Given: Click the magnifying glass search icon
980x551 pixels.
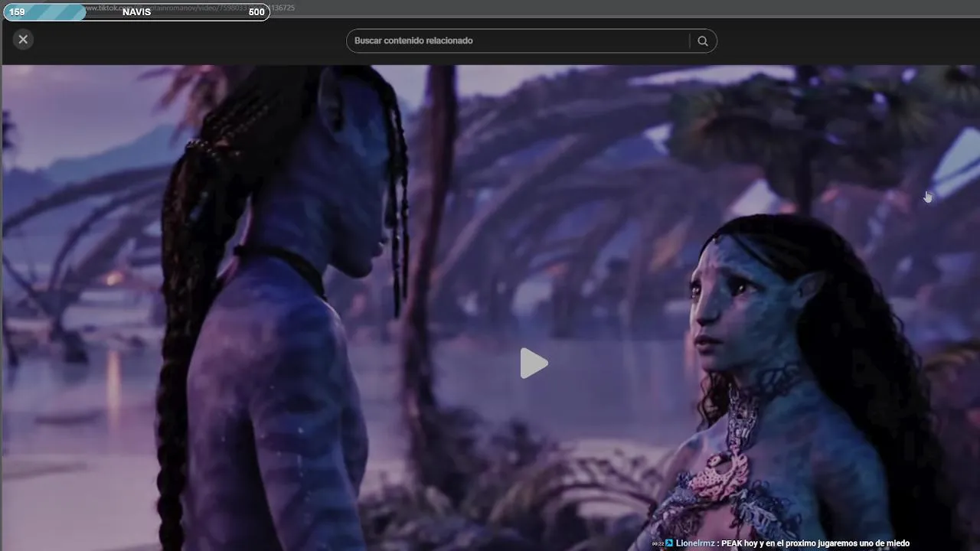Looking at the screenshot, I should point(702,41).
